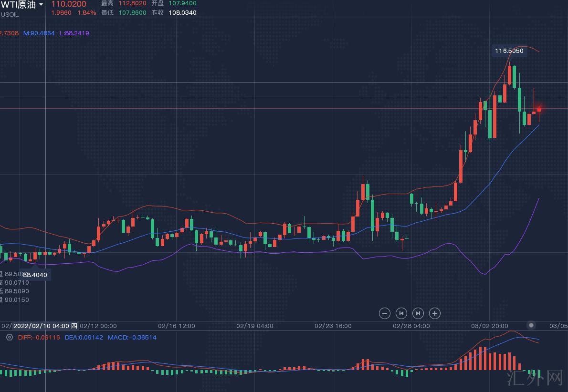Select the Bollinger lower band L:88.2419 label
The width and height of the screenshot is (568, 392).
(x=74, y=33)
